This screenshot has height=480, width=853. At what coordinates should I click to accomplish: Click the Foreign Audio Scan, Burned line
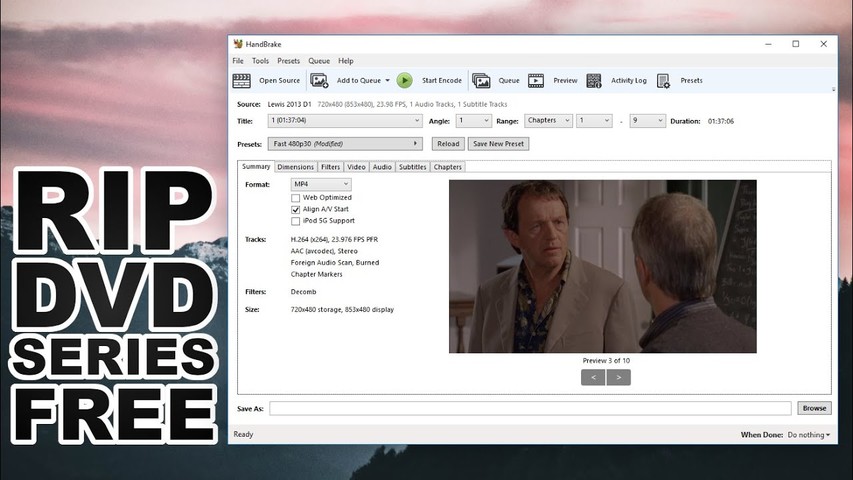click(335, 262)
